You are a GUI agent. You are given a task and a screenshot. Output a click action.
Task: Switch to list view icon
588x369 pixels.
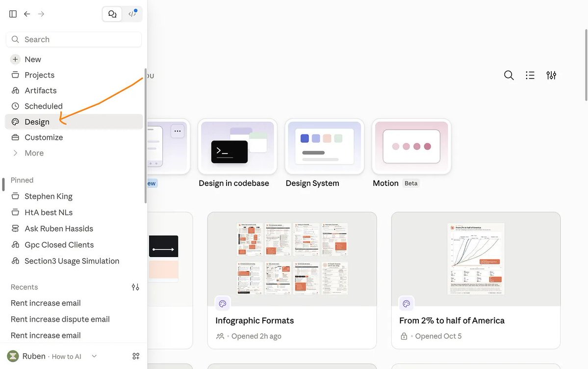click(530, 75)
